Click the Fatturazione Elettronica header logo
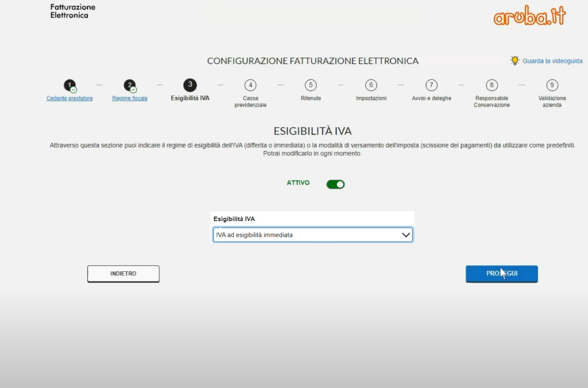 (73, 11)
